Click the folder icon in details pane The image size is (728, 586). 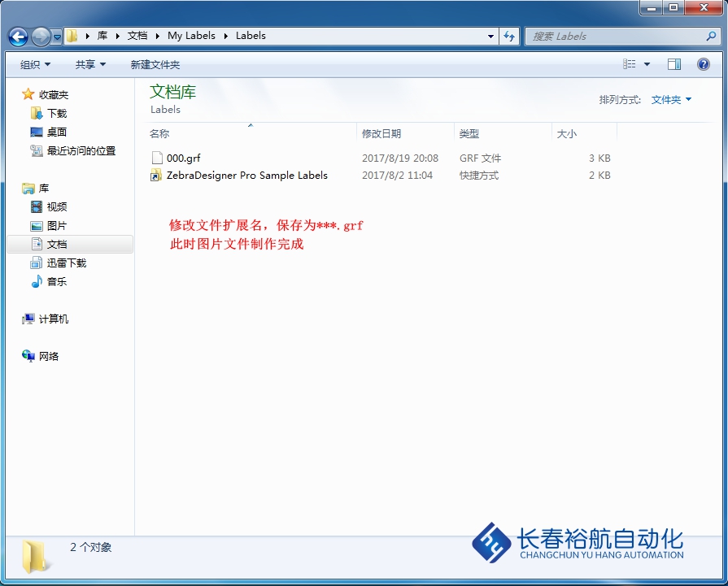tap(36, 556)
